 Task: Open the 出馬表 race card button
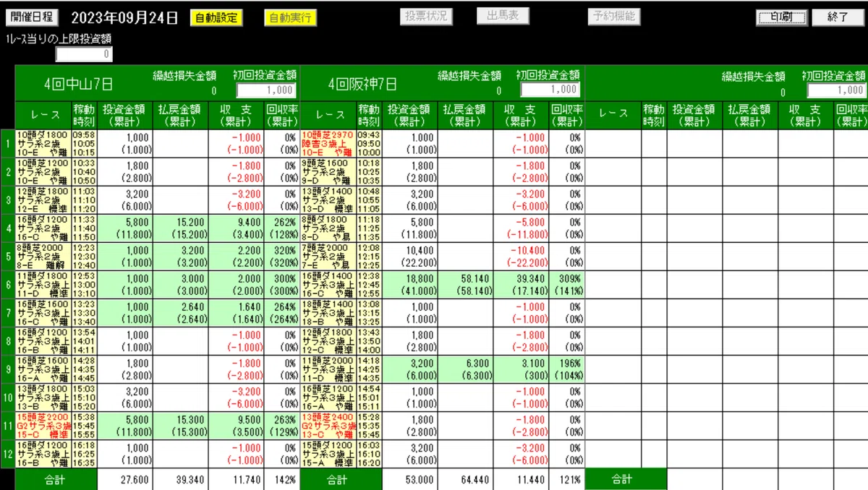click(503, 17)
